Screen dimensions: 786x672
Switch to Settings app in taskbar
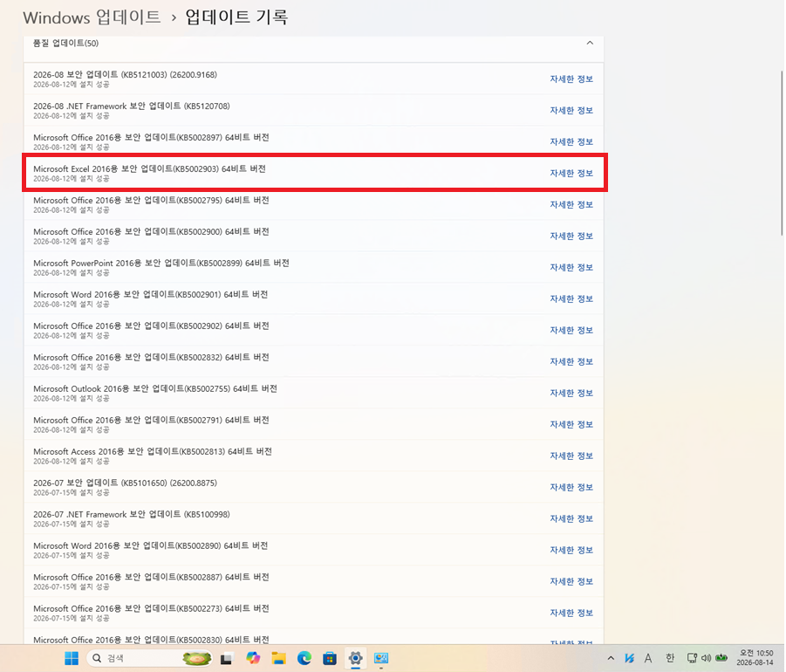355,658
